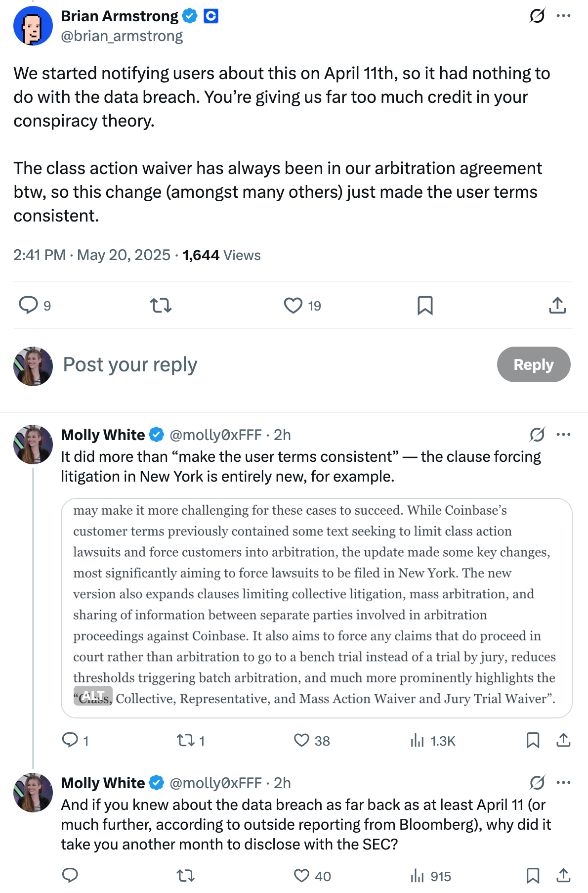Open replies on Brian Armstrong's post

pyautogui.click(x=28, y=305)
